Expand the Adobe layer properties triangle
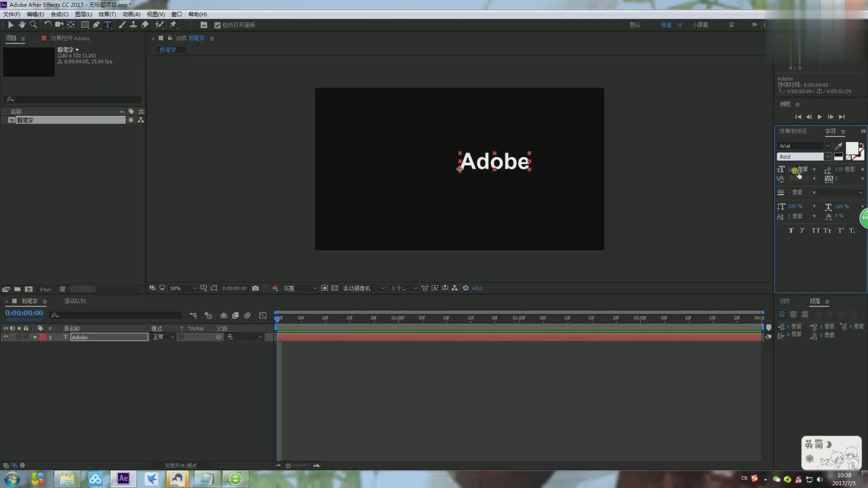Viewport: 868px width, 488px height. pyautogui.click(x=35, y=337)
